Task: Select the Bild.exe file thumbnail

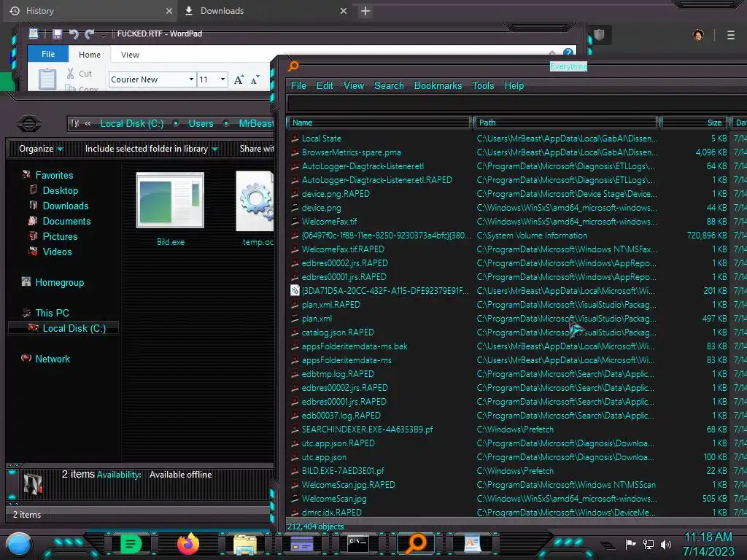Action: coord(170,200)
